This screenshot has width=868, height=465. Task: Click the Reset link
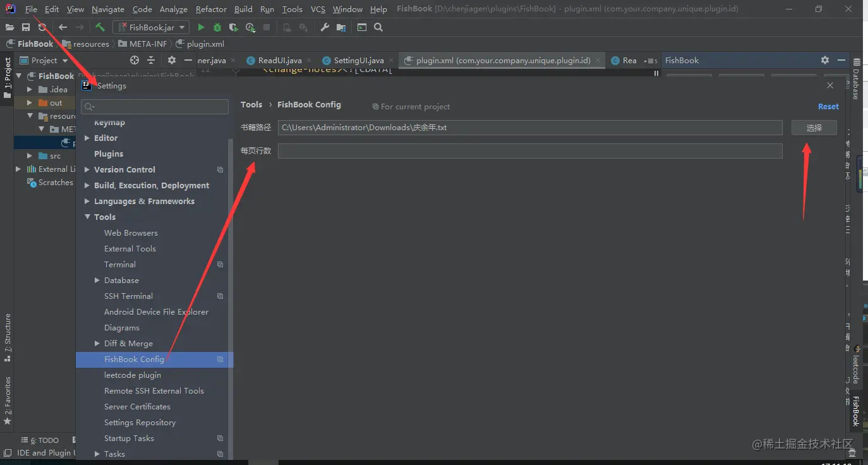click(x=828, y=106)
